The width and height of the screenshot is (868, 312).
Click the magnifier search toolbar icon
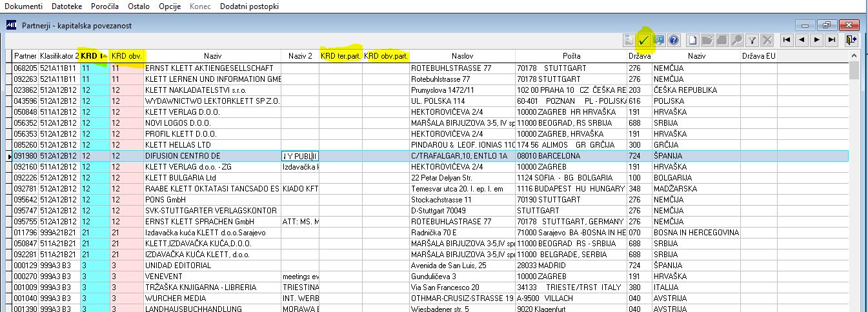point(738,40)
